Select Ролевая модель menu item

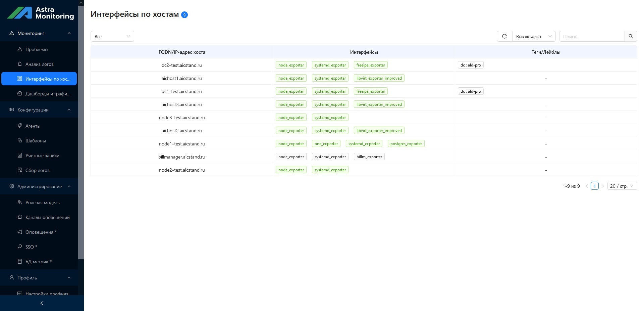(x=42, y=203)
